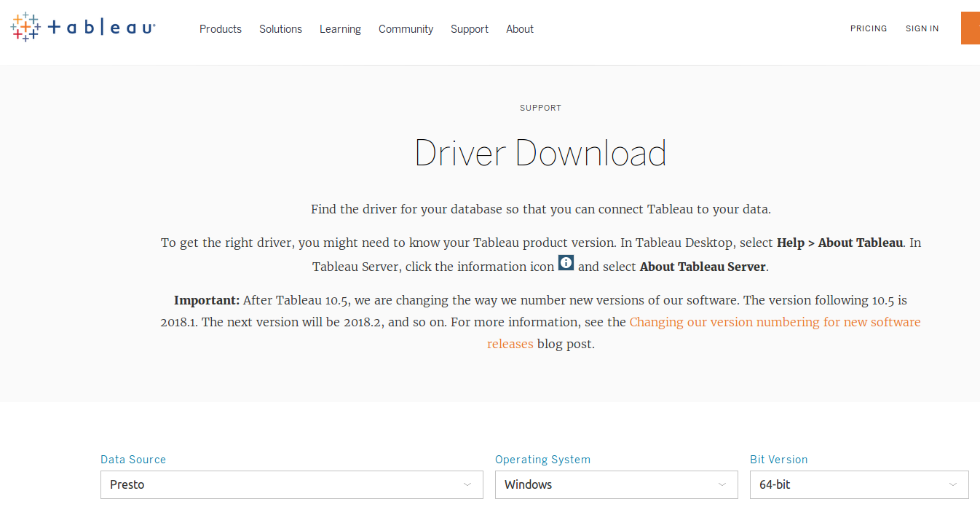This screenshot has height=523, width=980.
Task: Expand the Bit Version dropdown showing 64-bit
Action: click(859, 484)
